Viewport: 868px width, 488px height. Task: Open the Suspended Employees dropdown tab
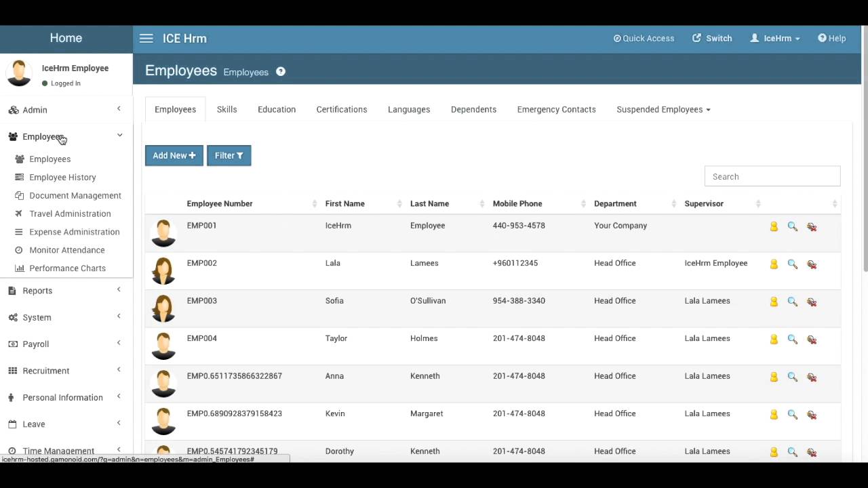pos(663,109)
